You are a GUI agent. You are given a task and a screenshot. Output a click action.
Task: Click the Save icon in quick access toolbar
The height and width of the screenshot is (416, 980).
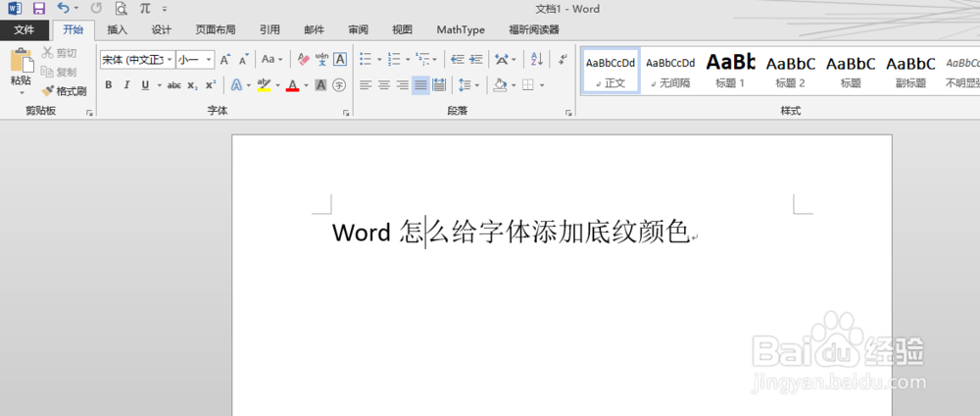(39, 8)
